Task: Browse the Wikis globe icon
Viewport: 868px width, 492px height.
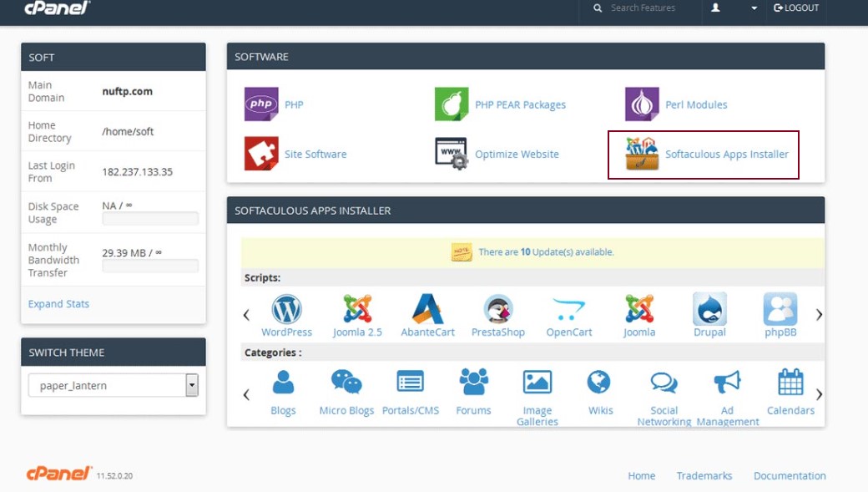Action: (x=599, y=383)
